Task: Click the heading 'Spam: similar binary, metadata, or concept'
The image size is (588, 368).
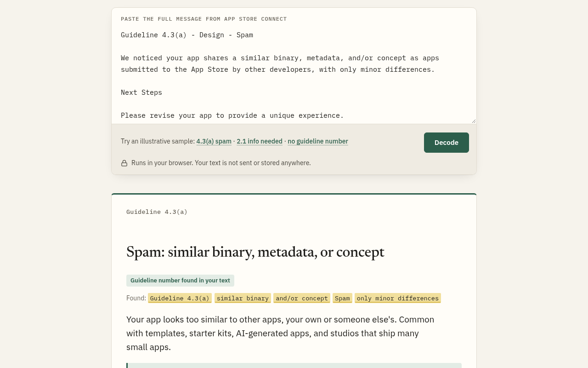Action: (x=255, y=252)
